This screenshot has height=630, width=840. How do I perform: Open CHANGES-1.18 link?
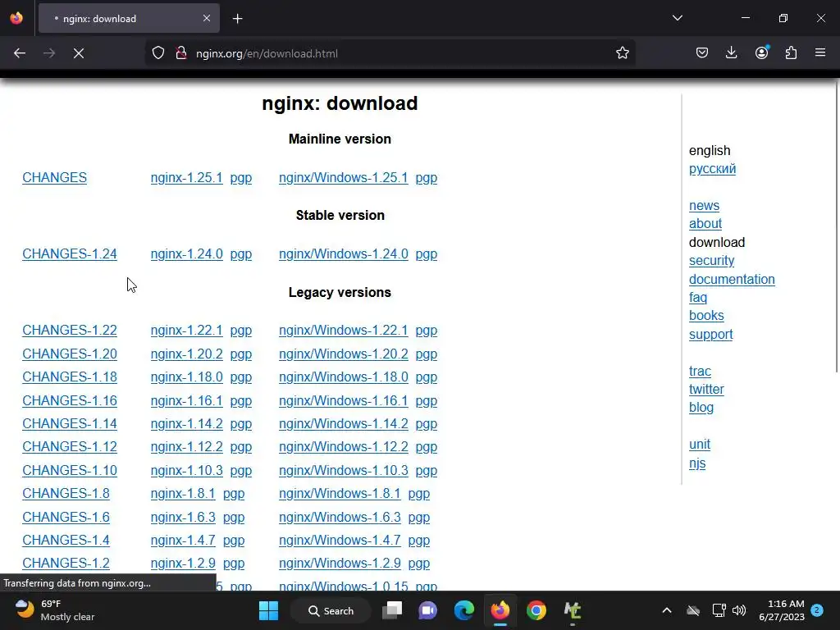(x=70, y=377)
